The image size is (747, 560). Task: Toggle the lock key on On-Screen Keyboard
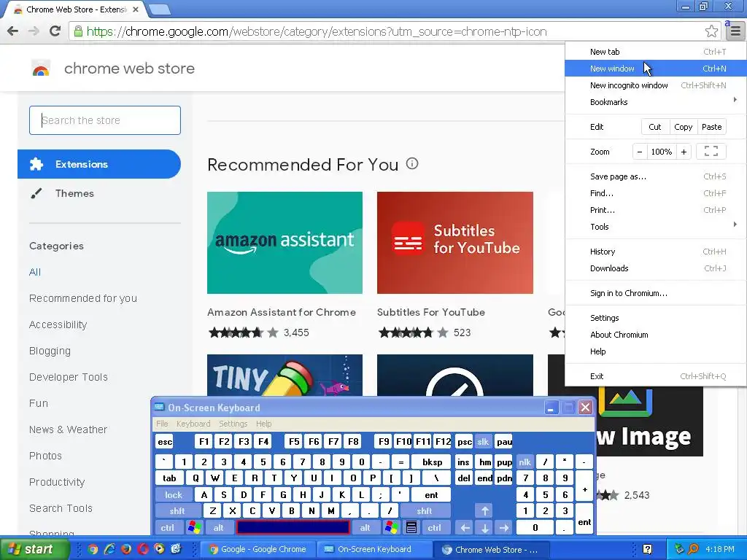pos(174,495)
